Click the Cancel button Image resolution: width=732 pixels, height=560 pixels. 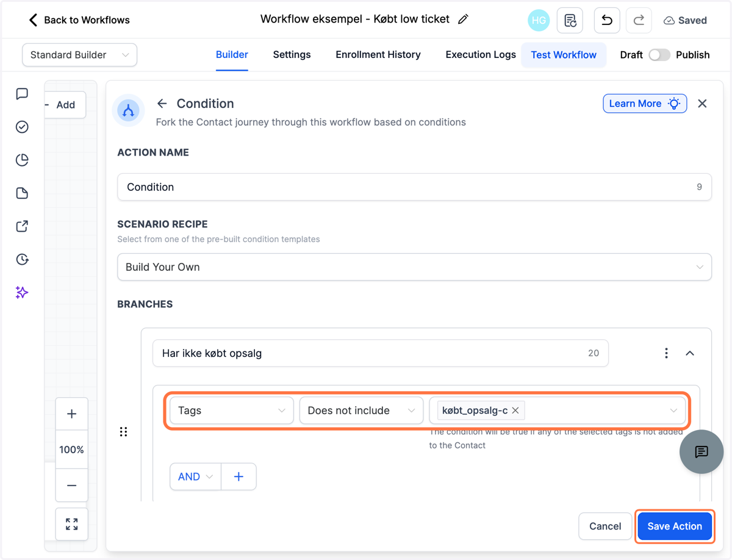pyautogui.click(x=605, y=526)
